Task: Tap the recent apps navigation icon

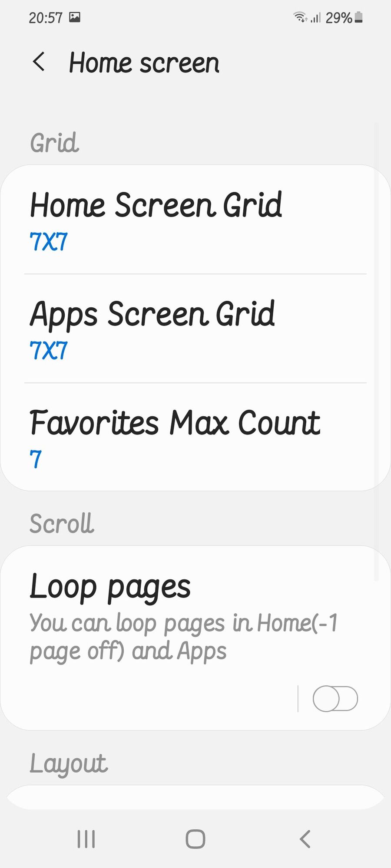Action: [86, 839]
